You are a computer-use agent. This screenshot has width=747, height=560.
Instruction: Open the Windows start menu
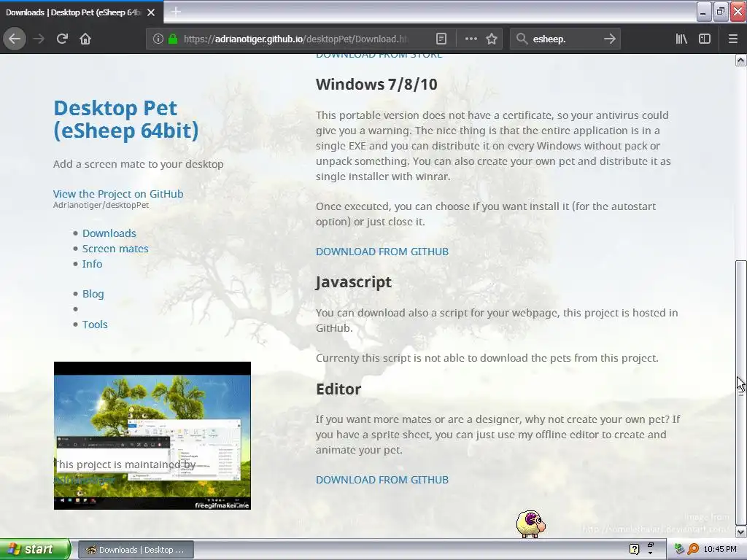coord(35,549)
